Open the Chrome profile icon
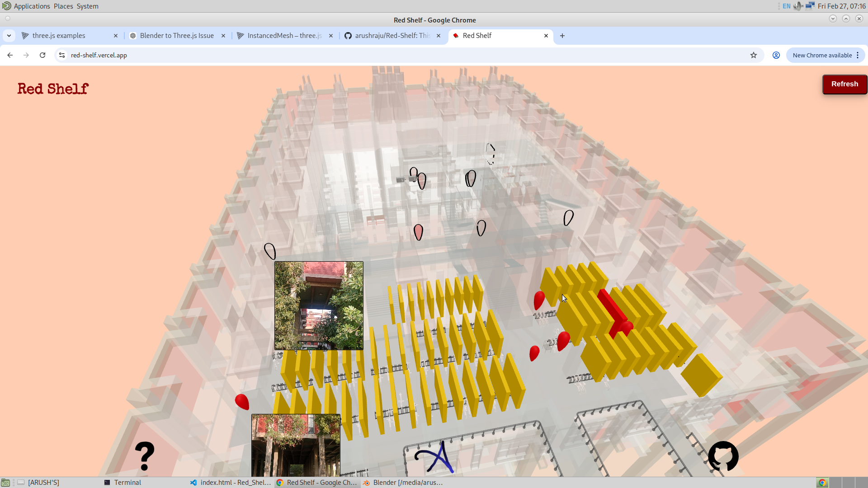This screenshot has width=868, height=488. click(x=776, y=55)
